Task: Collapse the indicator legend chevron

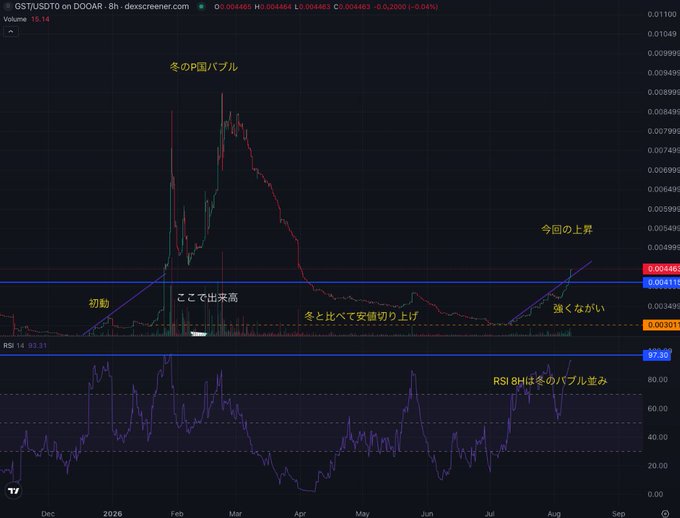Action: [11, 32]
